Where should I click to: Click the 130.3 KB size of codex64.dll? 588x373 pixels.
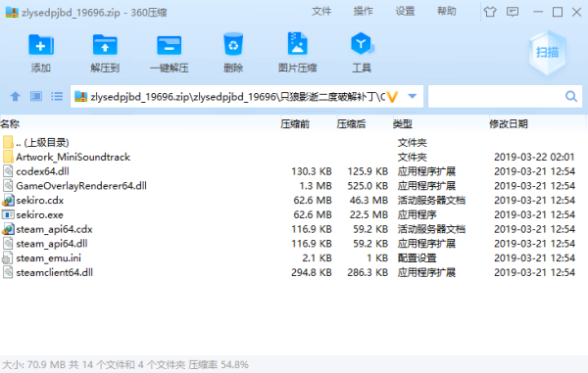click(312, 171)
